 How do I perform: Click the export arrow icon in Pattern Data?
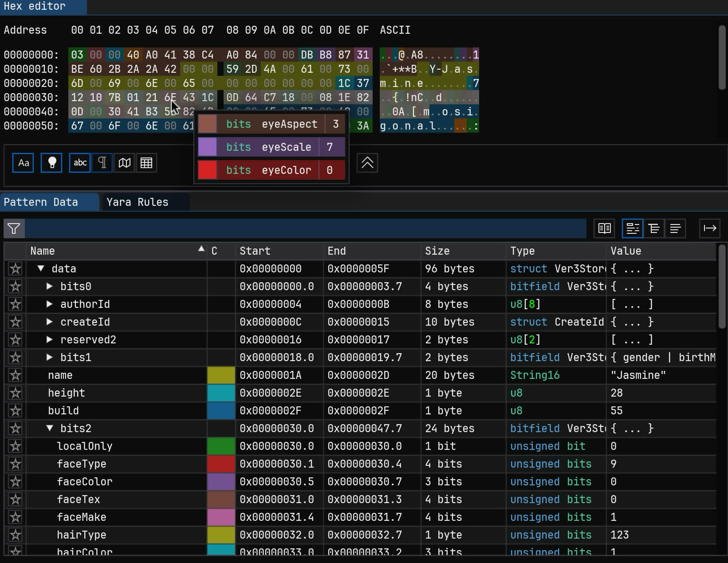710,228
